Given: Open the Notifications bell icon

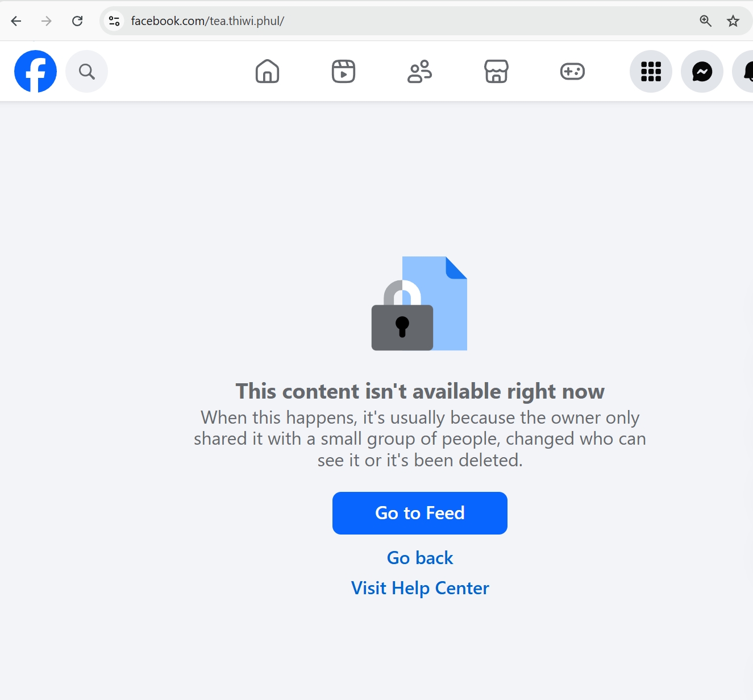Looking at the screenshot, I should [x=746, y=72].
